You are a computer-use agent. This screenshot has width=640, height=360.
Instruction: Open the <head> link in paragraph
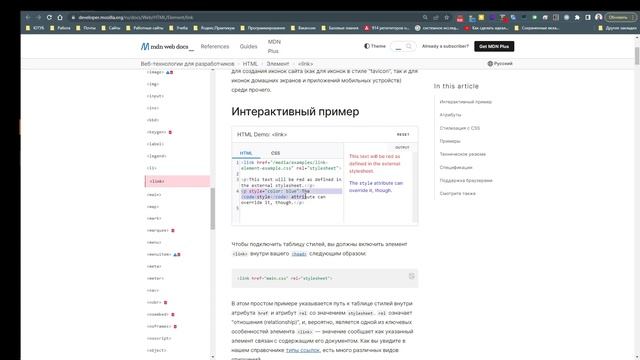click(299, 254)
